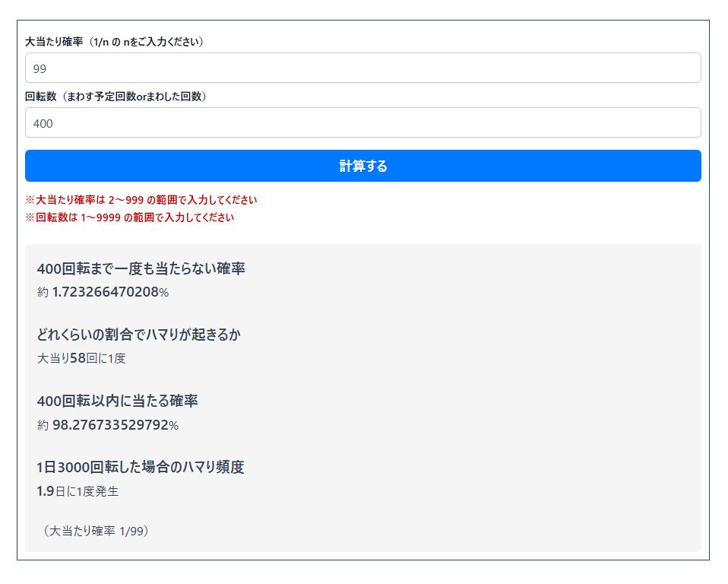
Task: Click the red note about 1〜9999 range
Action: pyautogui.click(x=129, y=217)
